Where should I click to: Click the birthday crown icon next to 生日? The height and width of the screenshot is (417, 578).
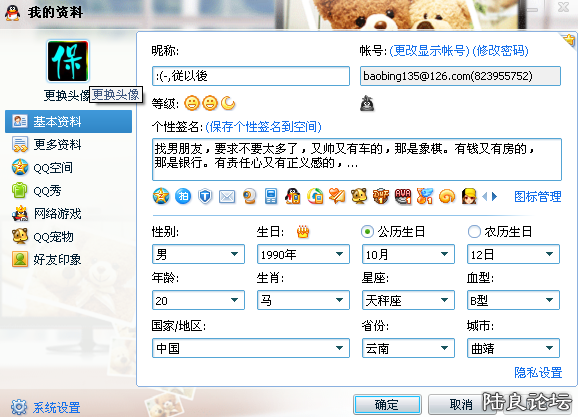[303, 232]
